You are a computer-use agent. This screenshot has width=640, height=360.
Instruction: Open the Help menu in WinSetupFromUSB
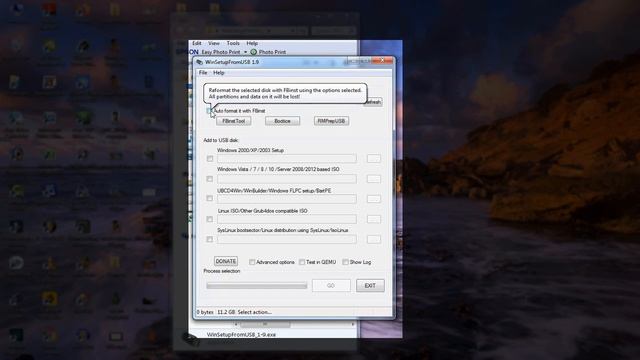tap(218, 73)
